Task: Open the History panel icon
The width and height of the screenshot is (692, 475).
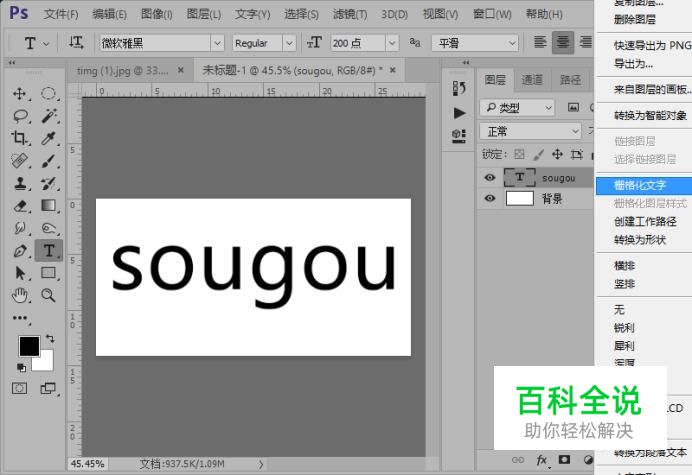Action: pyautogui.click(x=459, y=88)
